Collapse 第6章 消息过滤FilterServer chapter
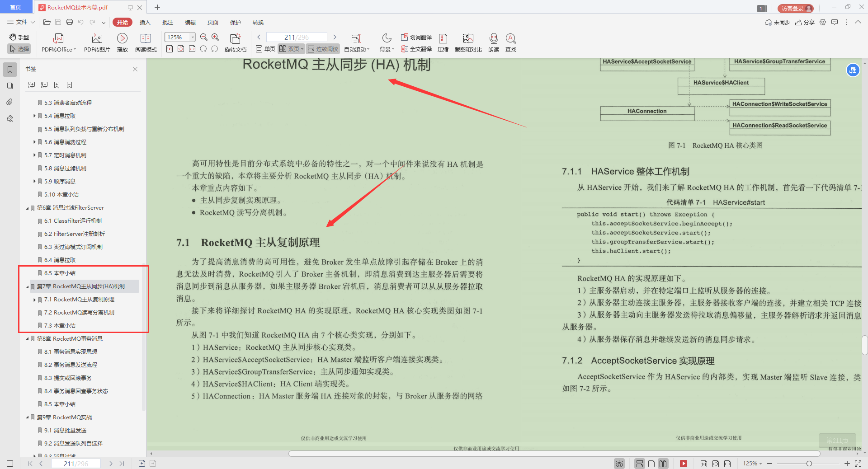This screenshot has height=469, width=868. [x=27, y=208]
